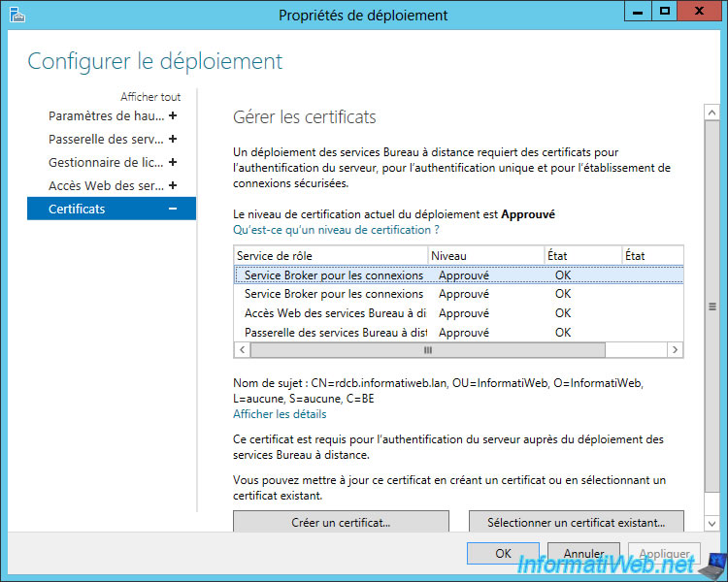
Task: Click the Créer un certificat button
Action: [x=341, y=523]
